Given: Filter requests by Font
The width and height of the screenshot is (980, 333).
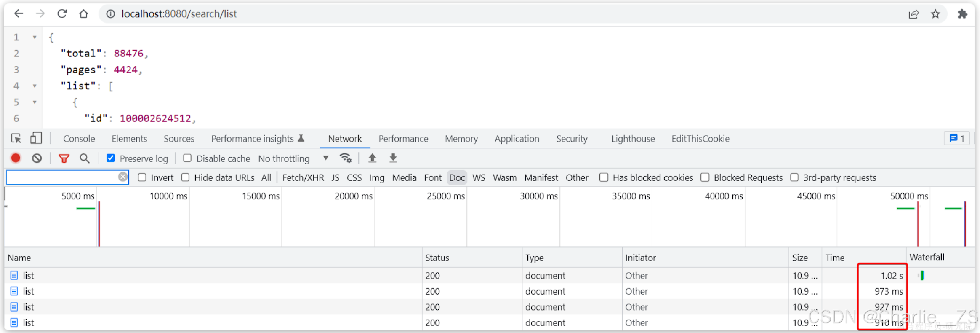Looking at the screenshot, I should 433,178.
